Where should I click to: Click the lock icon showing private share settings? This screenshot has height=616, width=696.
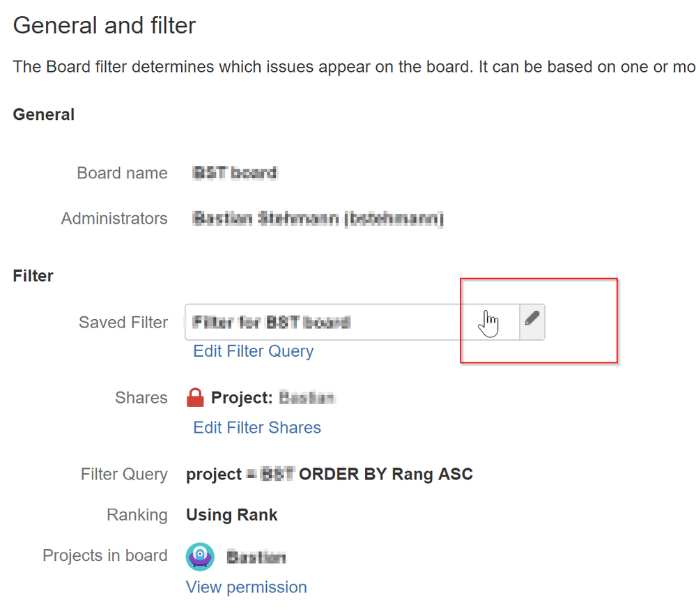click(195, 396)
